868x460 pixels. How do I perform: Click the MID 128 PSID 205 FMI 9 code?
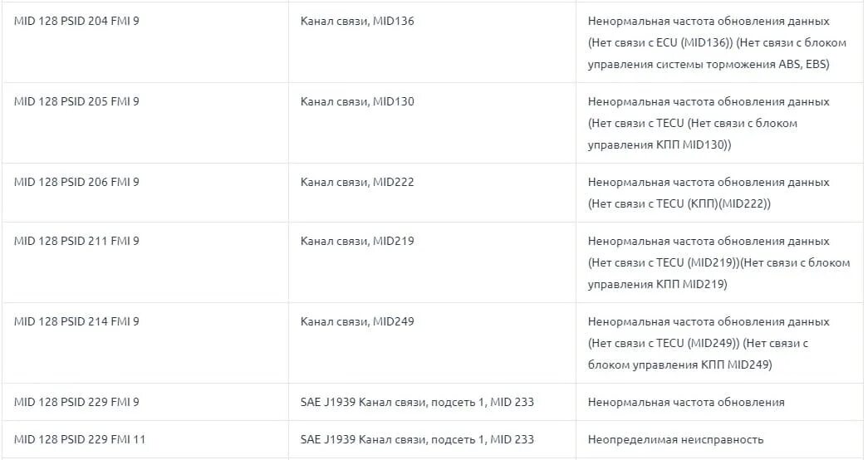(x=76, y=102)
